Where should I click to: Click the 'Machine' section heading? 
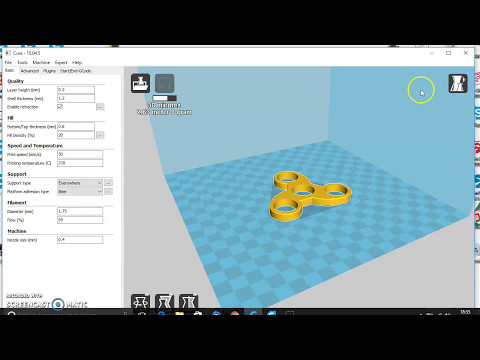(x=17, y=231)
